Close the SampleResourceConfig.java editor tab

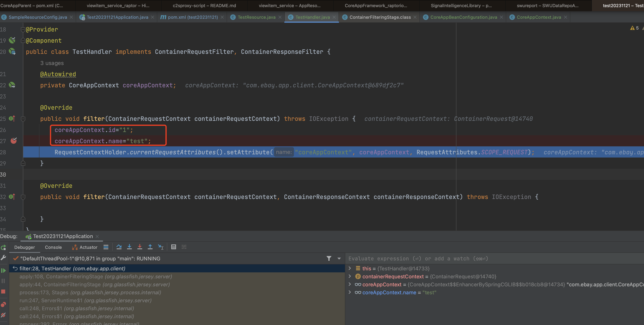click(x=71, y=17)
